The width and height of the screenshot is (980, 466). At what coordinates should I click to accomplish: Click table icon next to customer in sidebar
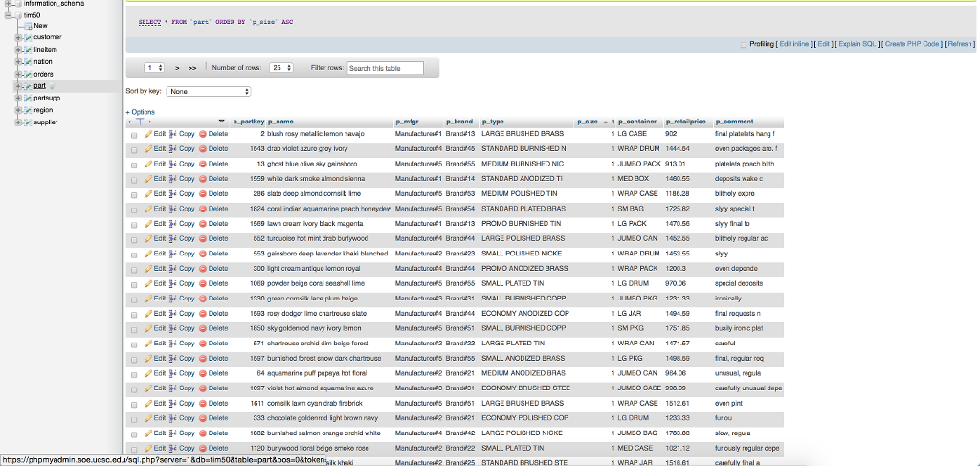tap(28, 37)
